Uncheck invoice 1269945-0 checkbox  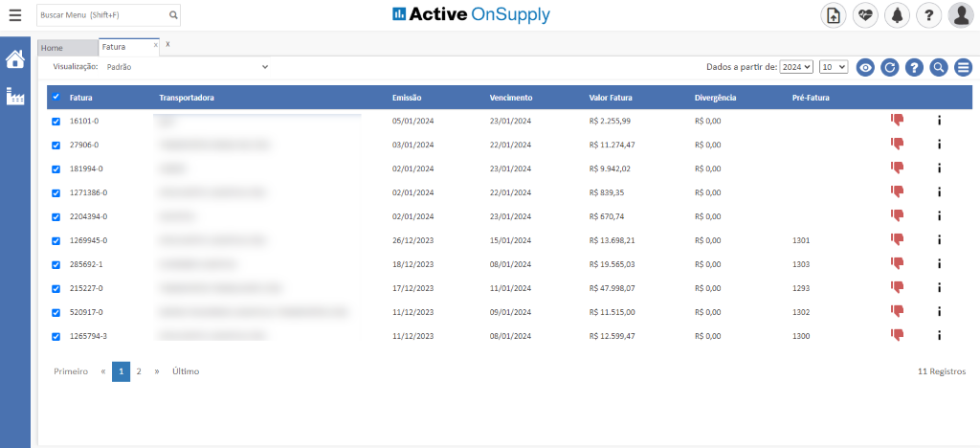tap(56, 240)
